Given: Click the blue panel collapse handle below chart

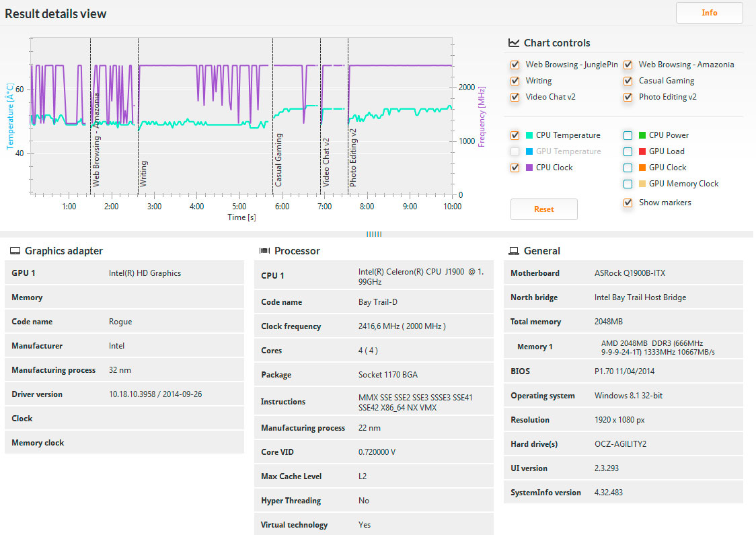Looking at the screenshot, I should 374,234.
